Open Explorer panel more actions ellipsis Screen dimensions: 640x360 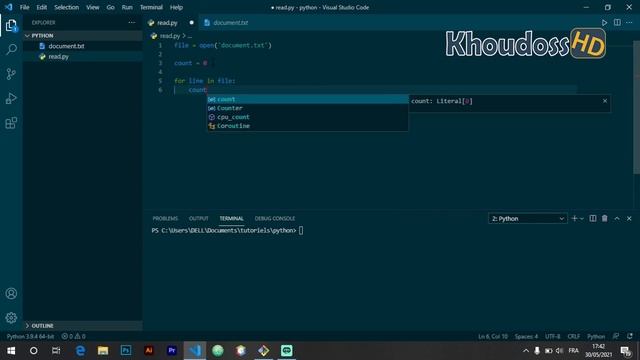131,23
